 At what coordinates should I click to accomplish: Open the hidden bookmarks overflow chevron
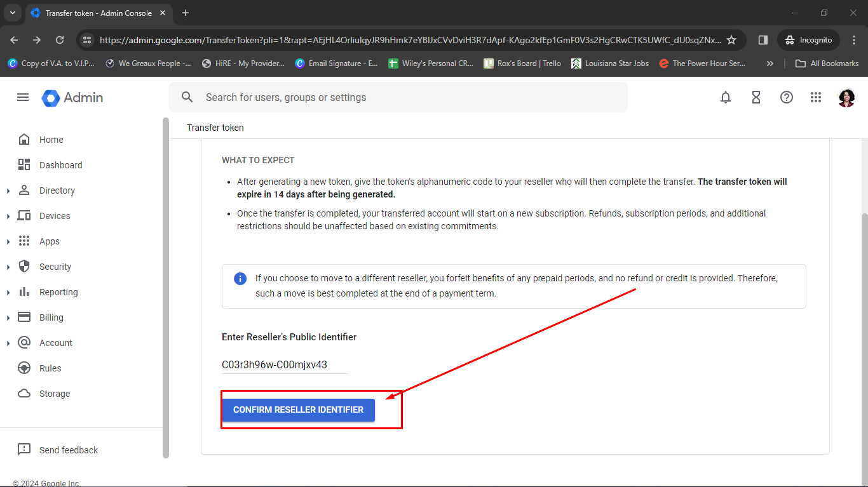(770, 63)
